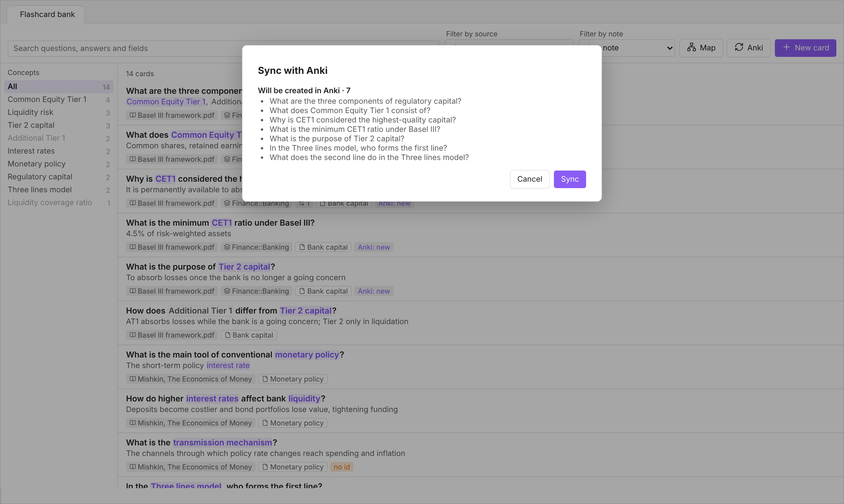Click the interest rates link in liquidity question
The image size is (844, 504).
(212, 399)
